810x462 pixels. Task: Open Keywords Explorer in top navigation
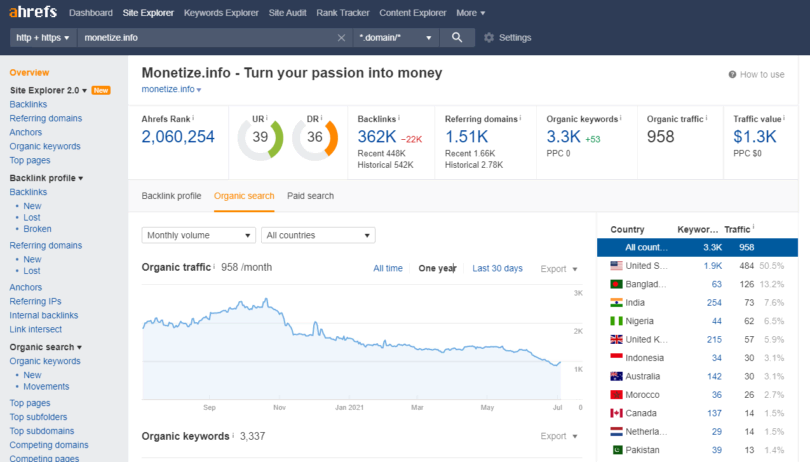(221, 13)
